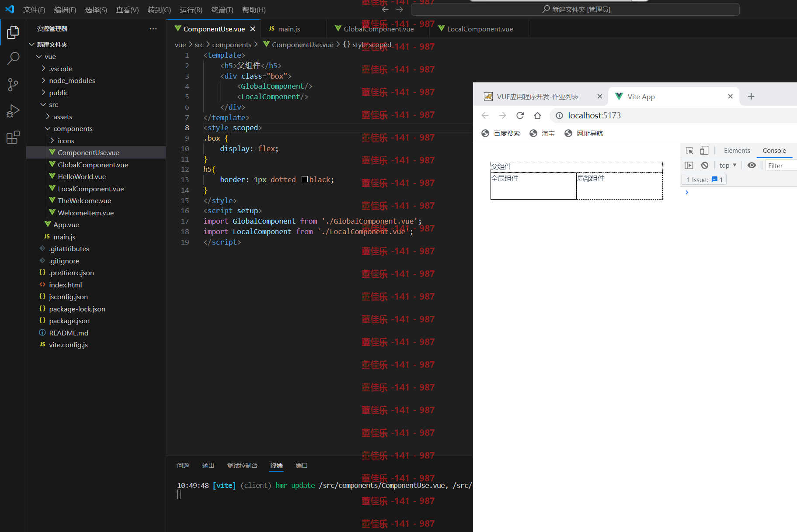The image size is (797, 532).
Task: Click the 1 Issue badge
Action: [704, 180]
